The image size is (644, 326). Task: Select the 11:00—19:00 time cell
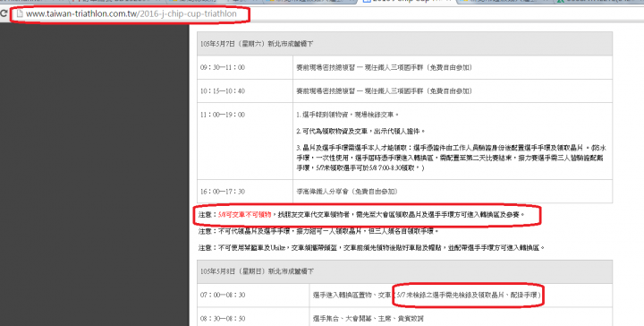245,141
